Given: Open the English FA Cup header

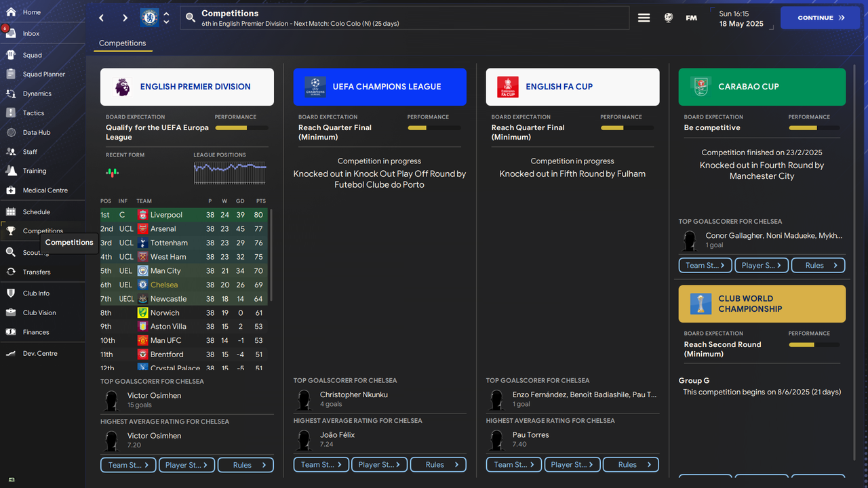Looking at the screenshot, I should pyautogui.click(x=572, y=87).
